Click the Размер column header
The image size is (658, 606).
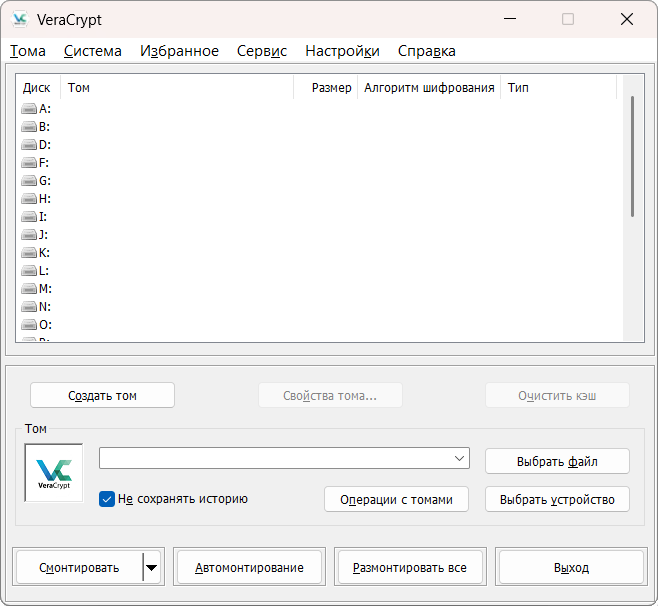(325, 87)
